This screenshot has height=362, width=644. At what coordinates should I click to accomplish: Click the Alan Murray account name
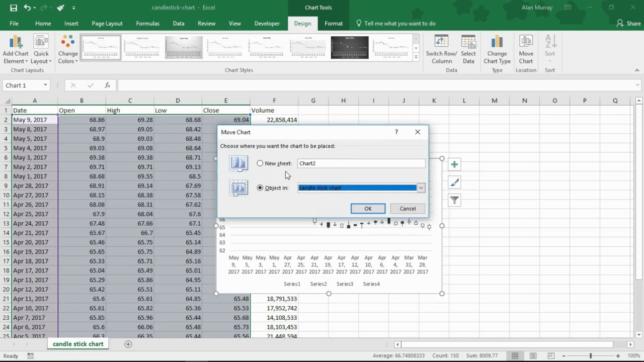click(537, 8)
